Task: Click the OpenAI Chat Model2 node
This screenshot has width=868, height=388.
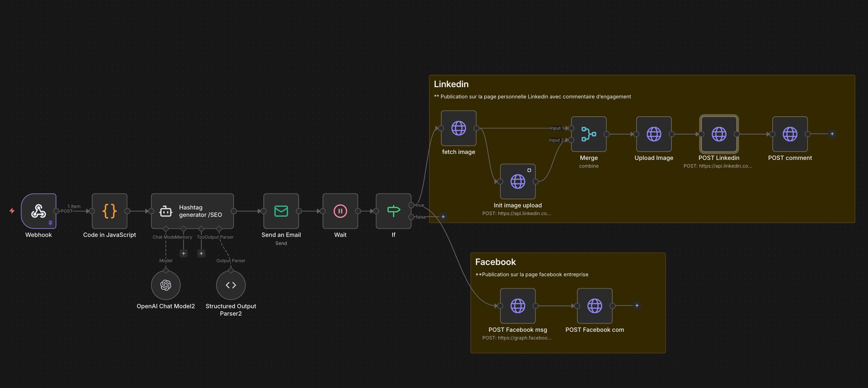Action: (166, 285)
